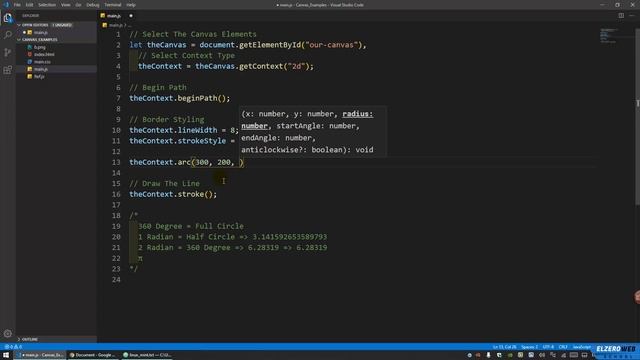Viewport: 640px width, 360px height.
Task: Click 'theContext.stroke();' code text
Action: 173,194
